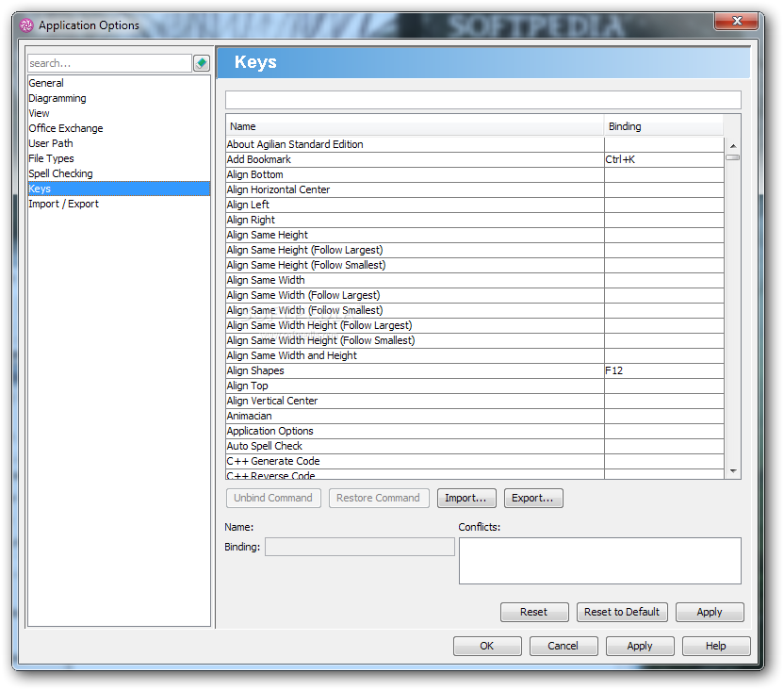784x690 pixels.
Task: Click scroll up arrow of key list
Action: pos(733,146)
